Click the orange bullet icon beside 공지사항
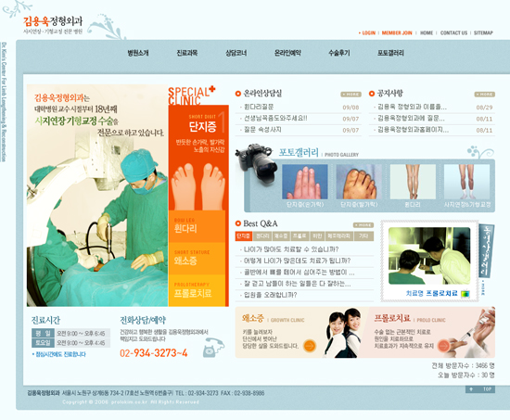 point(372,94)
